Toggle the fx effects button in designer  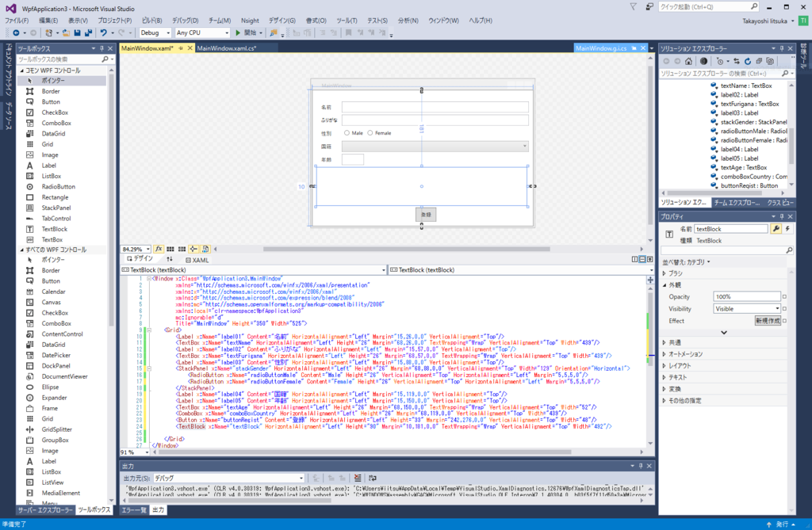point(159,249)
